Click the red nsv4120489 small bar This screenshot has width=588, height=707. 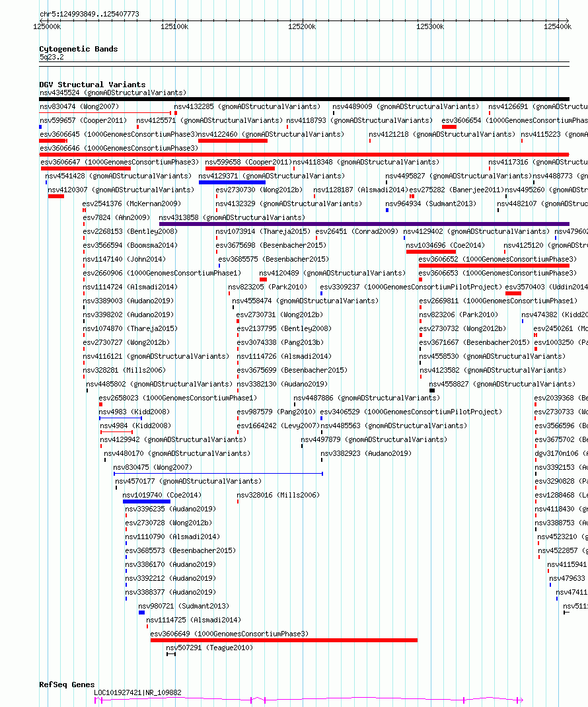point(264,279)
